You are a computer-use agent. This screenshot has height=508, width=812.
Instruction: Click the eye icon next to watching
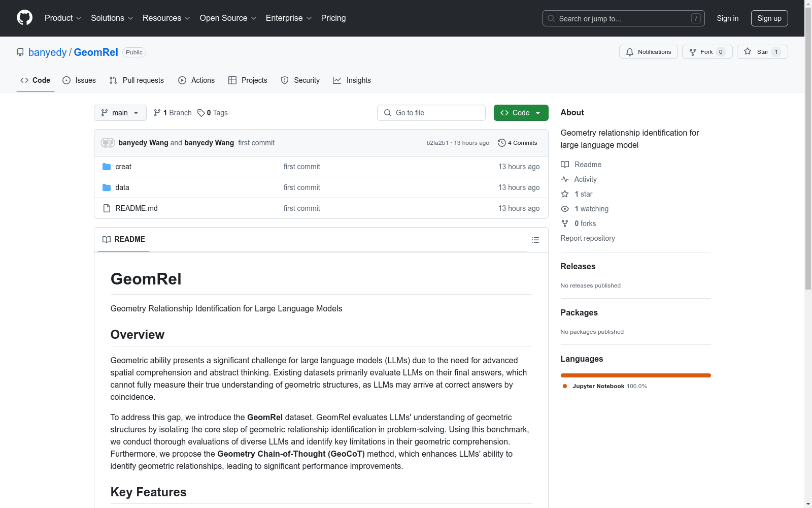pos(565,209)
